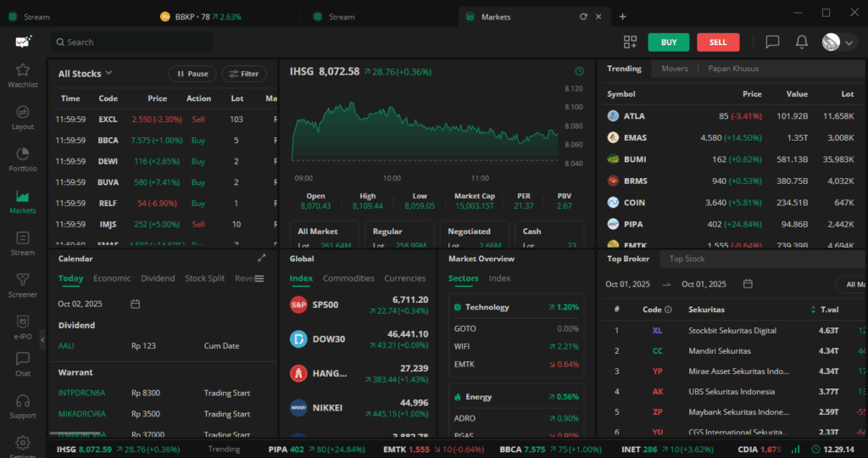Screen dimensions: 868x458
Task: Open the e-IPO sidebar icon
Action: pyautogui.click(x=23, y=322)
